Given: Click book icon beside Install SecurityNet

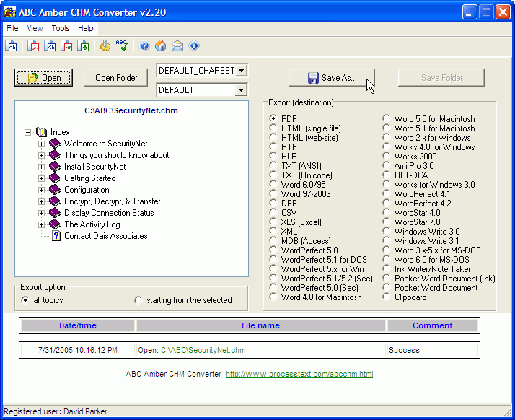Looking at the screenshot, I should tap(55, 166).
